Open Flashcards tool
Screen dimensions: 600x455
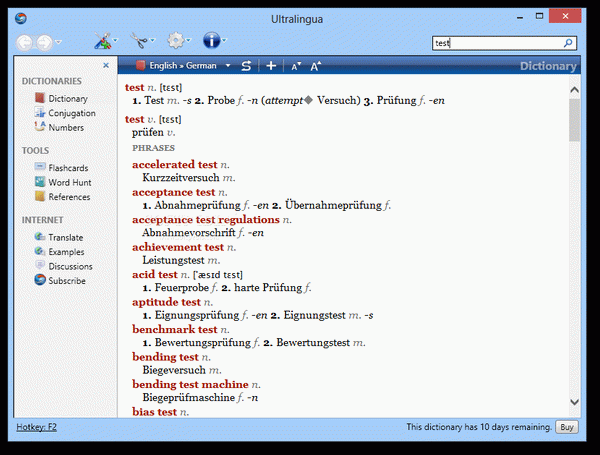[x=68, y=168]
